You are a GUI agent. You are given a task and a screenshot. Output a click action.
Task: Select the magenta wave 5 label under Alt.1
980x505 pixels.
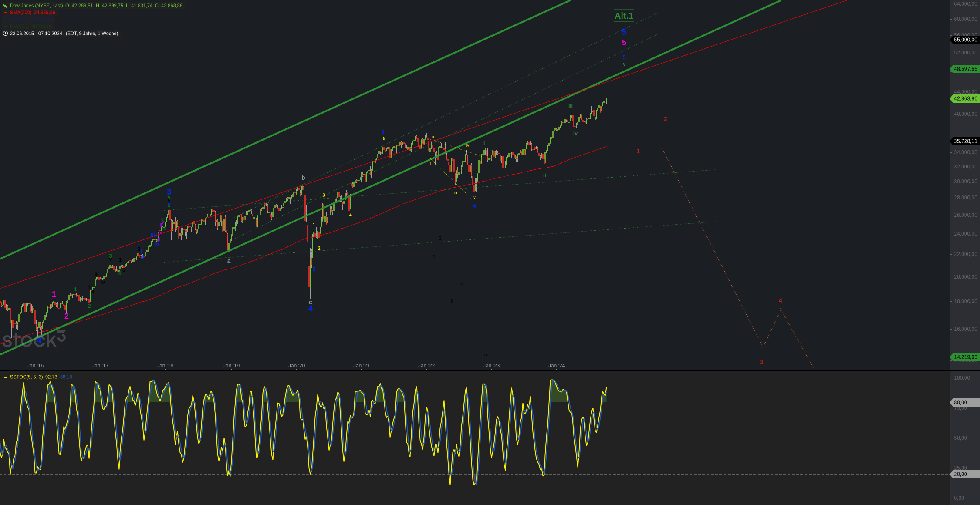tap(624, 43)
